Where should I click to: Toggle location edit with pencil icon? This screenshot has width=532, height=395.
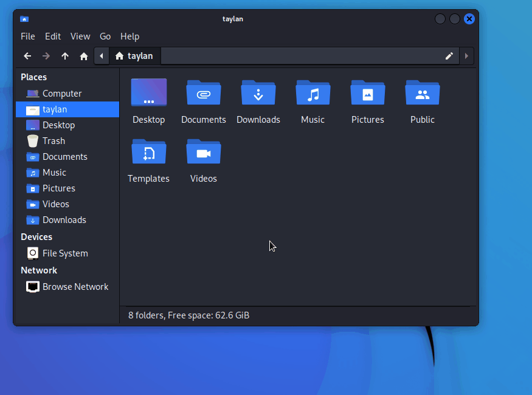click(x=449, y=56)
